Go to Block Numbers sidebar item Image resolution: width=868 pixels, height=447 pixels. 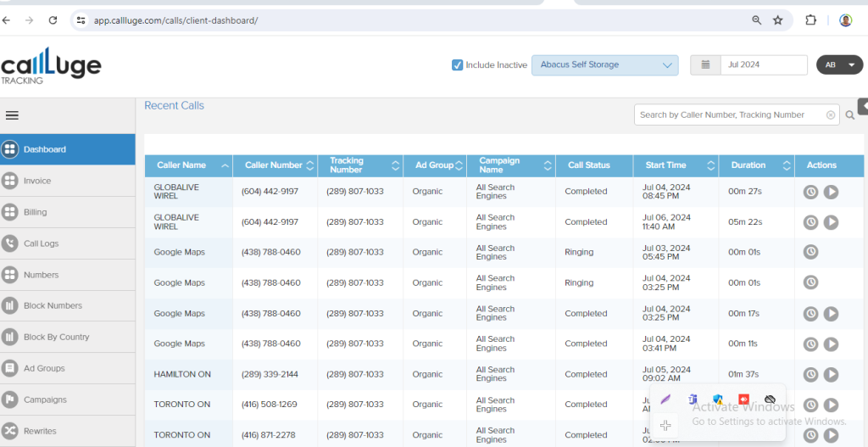click(x=53, y=305)
